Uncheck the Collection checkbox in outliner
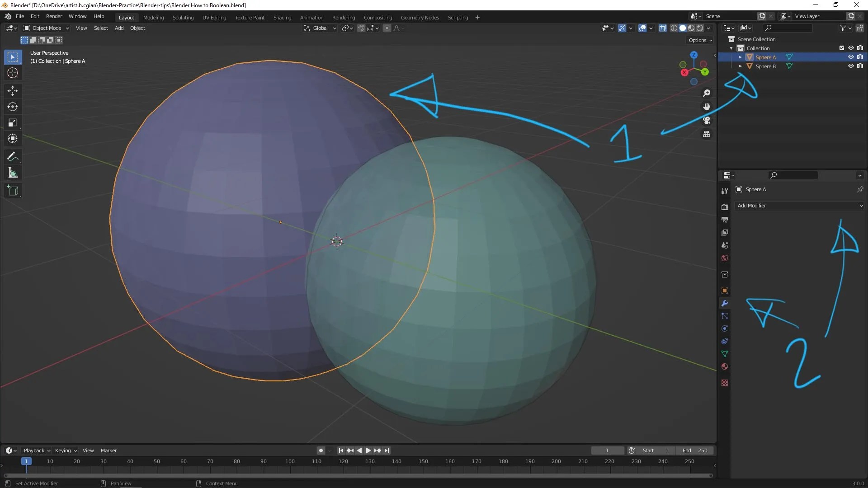The image size is (868, 488). pos(842,47)
